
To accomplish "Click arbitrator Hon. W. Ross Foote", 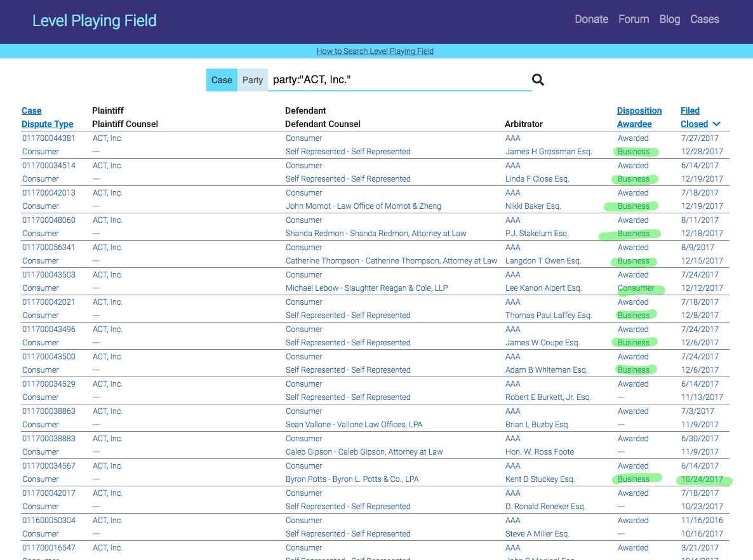I will (x=539, y=453).
